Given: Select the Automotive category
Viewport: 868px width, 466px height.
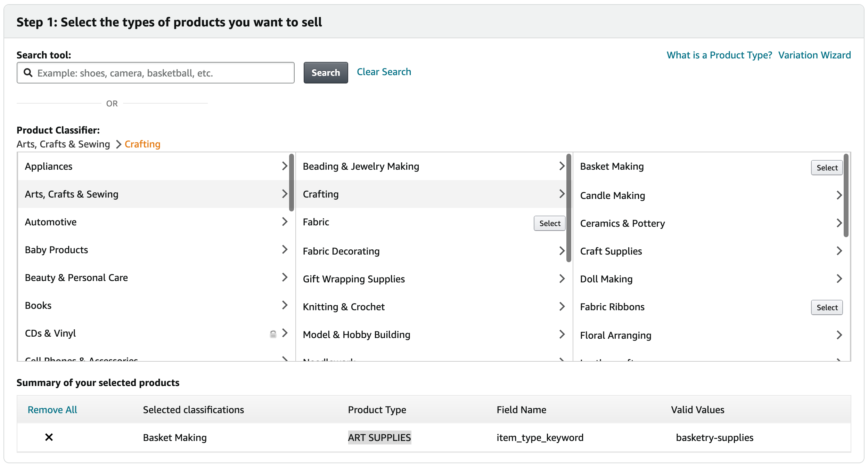Looking at the screenshot, I should pos(51,222).
